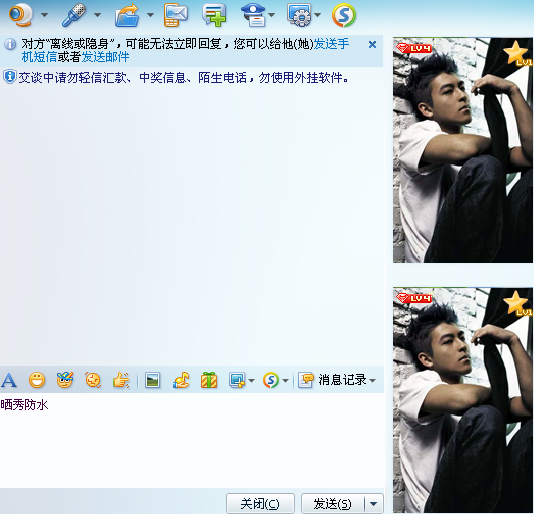This screenshot has height=514, width=534.
Task: Take a screenshot with the screen capture icon
Action: pyautogui.click(x=237, y=380)
